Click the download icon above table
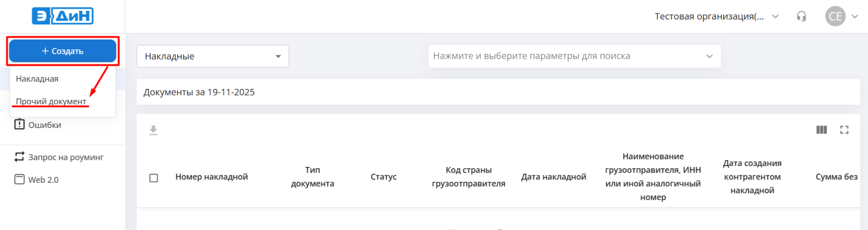868x230 pixels. coord(154,130)
